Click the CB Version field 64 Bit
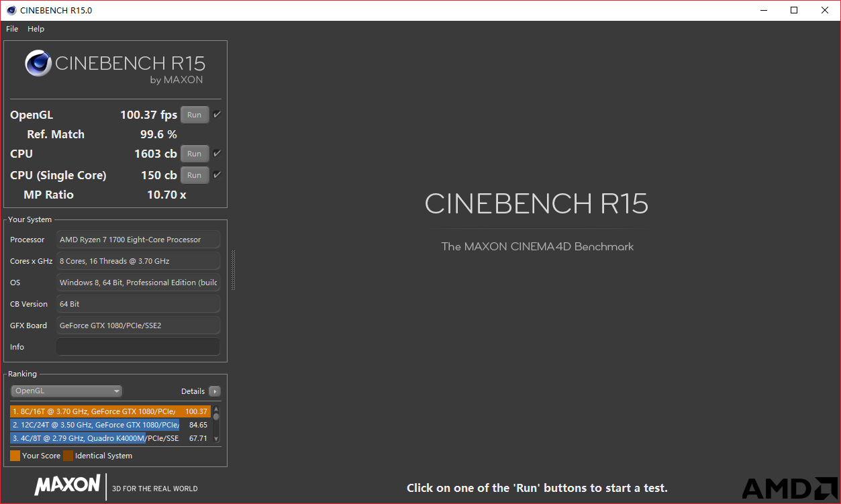Viewport: 841px width, 504px height. 138,304
